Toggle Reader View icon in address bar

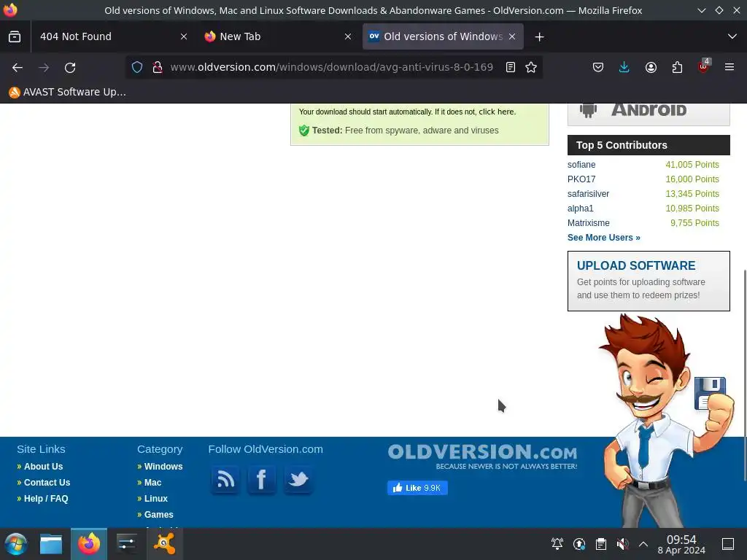[x=511, y=67]
